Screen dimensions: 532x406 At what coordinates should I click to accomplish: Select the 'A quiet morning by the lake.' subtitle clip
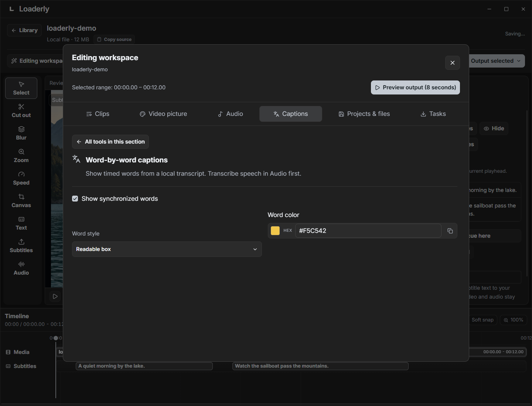coord(144,366)
